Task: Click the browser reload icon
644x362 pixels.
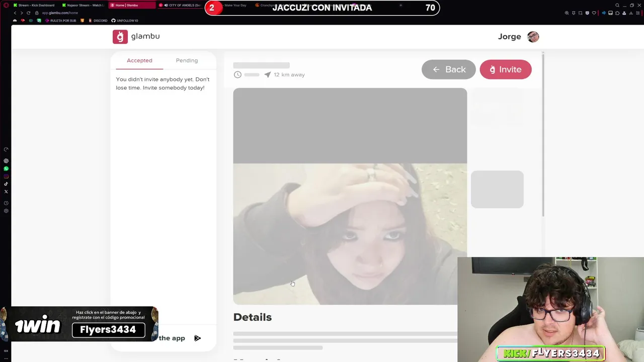Action: (x=28, y=13)
